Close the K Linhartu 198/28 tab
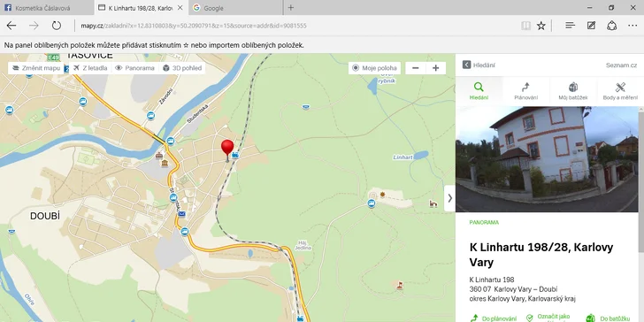 tap(180, 8)
